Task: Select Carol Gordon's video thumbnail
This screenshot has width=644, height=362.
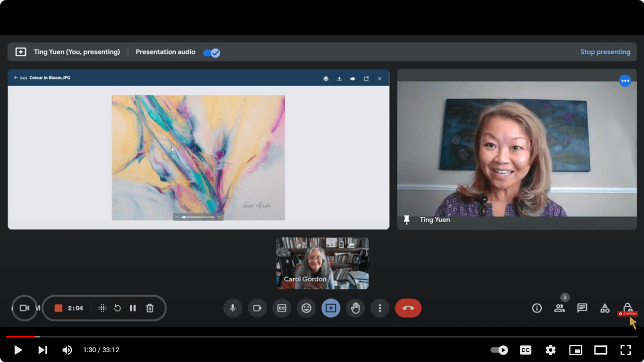Action: pos(322,263)
